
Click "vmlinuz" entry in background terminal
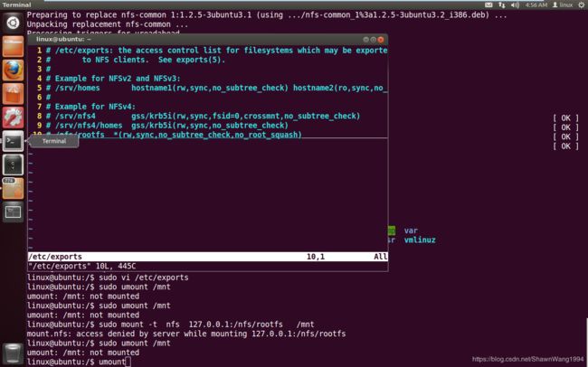(x=420, y=240)
